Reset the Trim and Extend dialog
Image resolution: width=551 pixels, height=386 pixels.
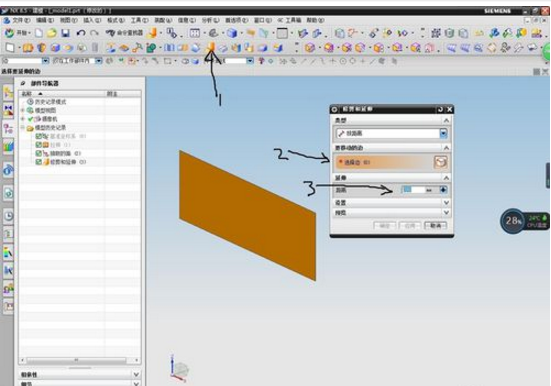tap(440, 109)
